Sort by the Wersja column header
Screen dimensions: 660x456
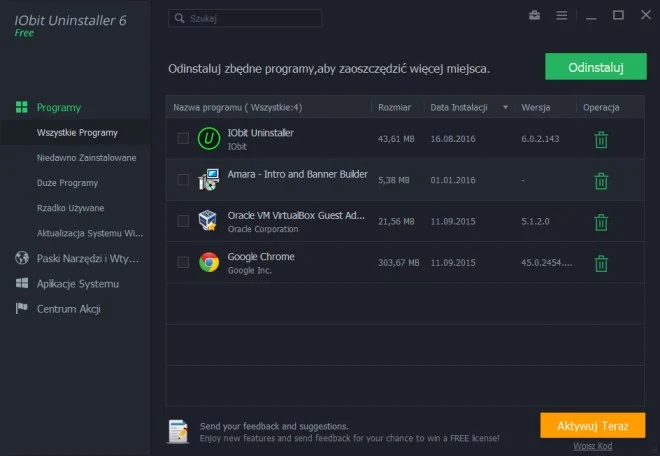tap(535, 107)
